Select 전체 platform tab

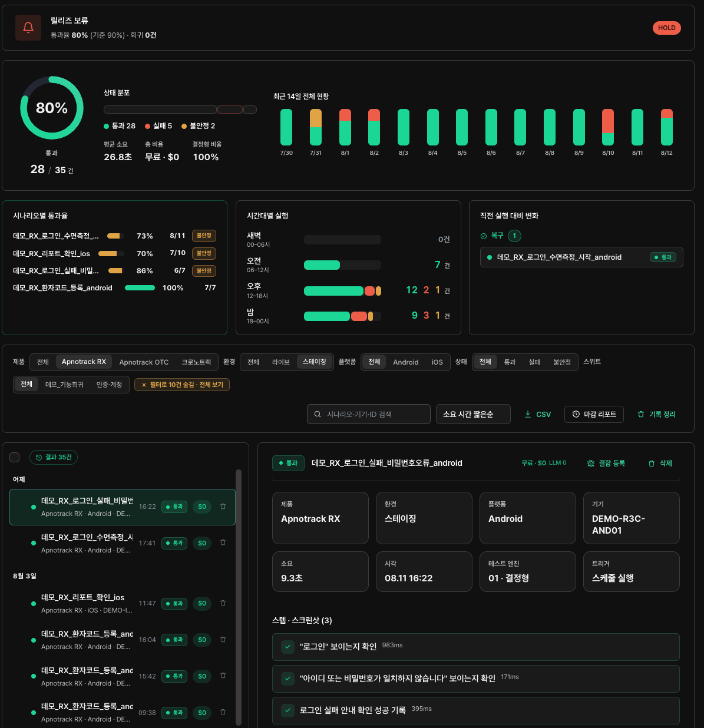pos(374,362)
